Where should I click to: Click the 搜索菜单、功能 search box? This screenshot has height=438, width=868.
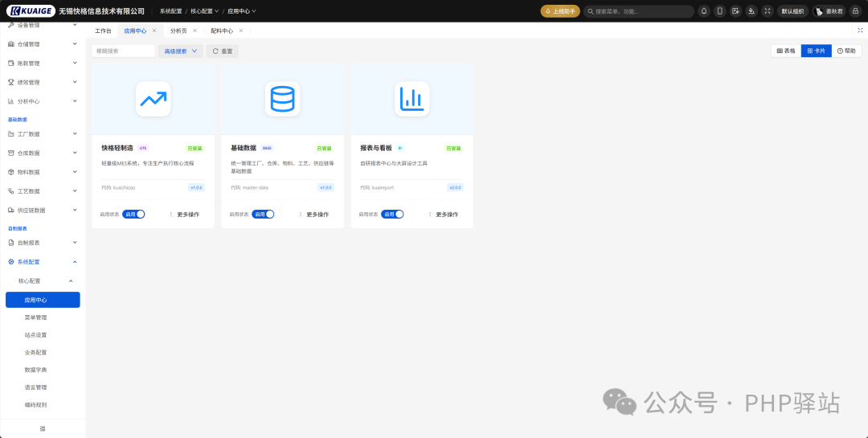639,11
